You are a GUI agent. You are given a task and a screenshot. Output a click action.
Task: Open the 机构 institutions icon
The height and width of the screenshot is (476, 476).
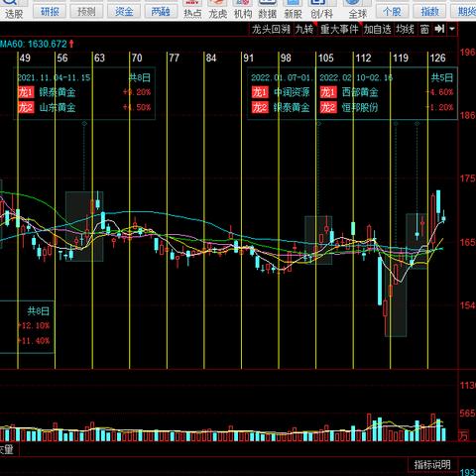click(x=243, y=9)
